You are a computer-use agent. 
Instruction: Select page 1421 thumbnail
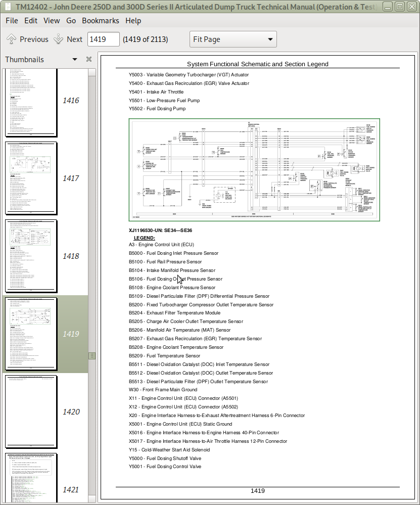pyautogui.click(x=31, y=478)
